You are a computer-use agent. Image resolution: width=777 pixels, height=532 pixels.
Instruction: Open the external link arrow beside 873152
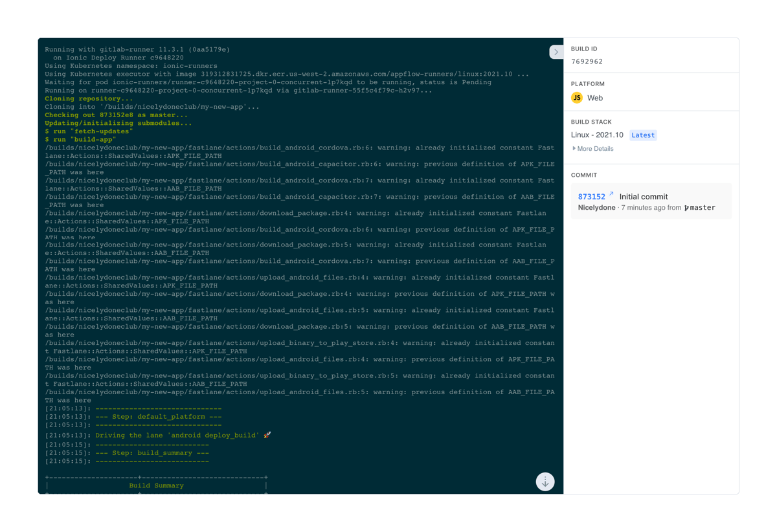coord(611,195)
